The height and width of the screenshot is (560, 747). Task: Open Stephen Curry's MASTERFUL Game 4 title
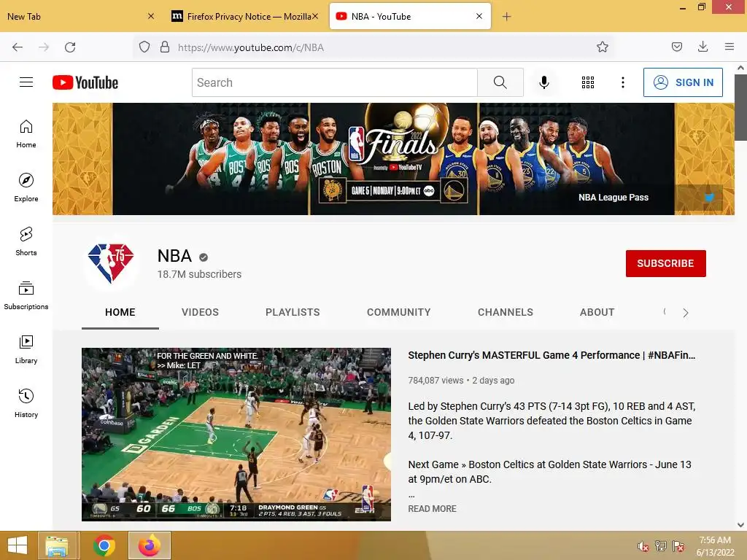point(551,355)
